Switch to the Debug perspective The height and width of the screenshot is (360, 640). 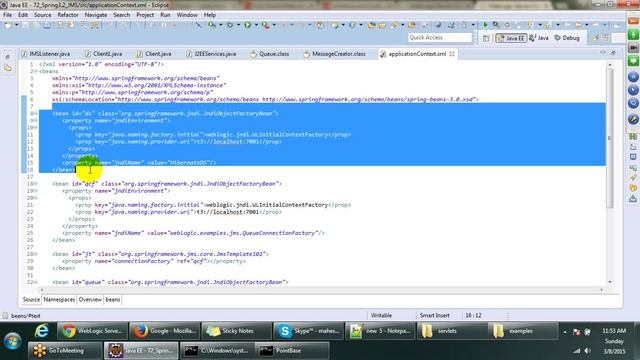point(567,38)
